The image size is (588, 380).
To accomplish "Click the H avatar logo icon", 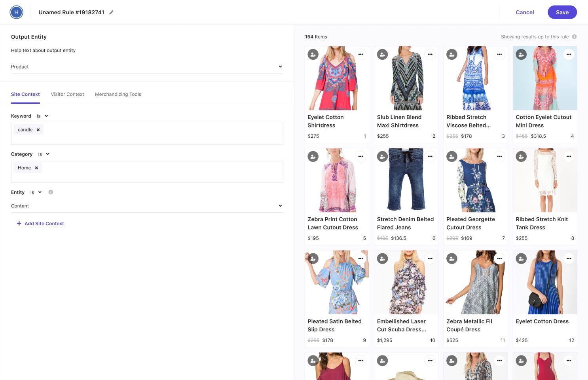I will tap(16, 12).
